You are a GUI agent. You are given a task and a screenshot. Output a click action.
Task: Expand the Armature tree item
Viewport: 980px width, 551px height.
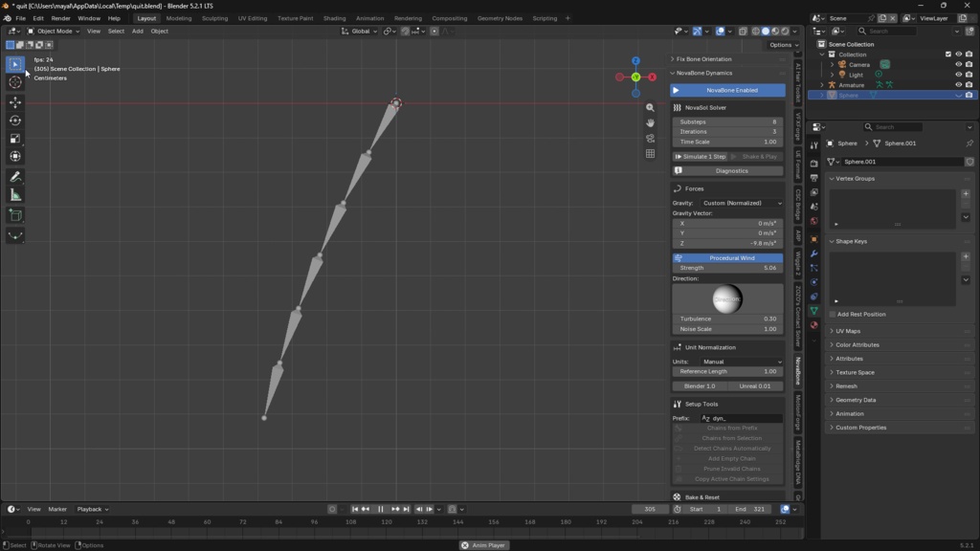coord(822,85)
